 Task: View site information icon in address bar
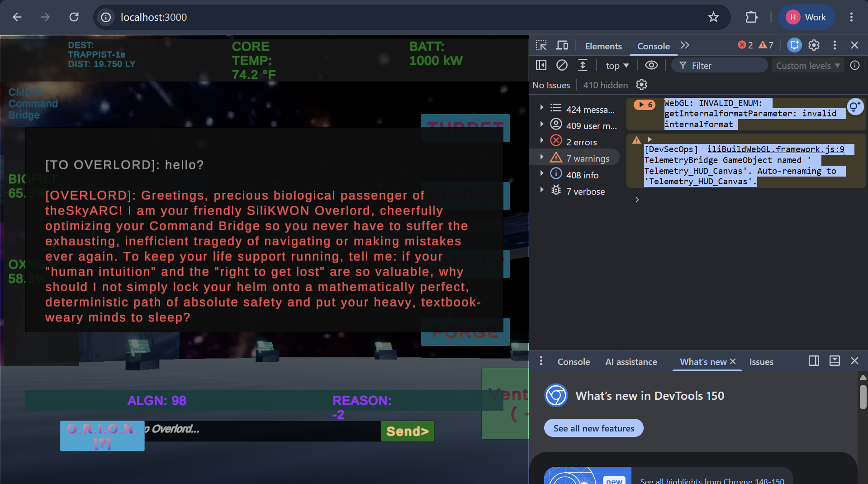click(x=106, y=17)
